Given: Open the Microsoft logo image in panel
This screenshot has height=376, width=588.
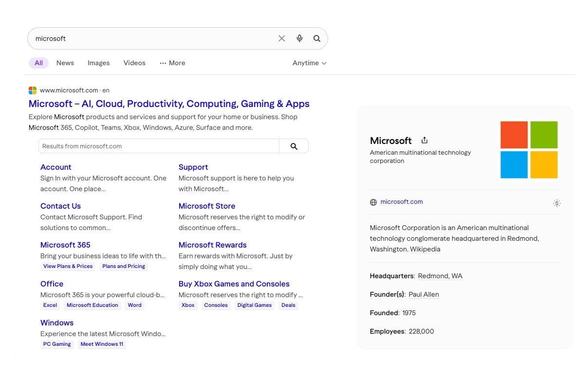Looking at the screenshot, I should (x=529, y=150).
